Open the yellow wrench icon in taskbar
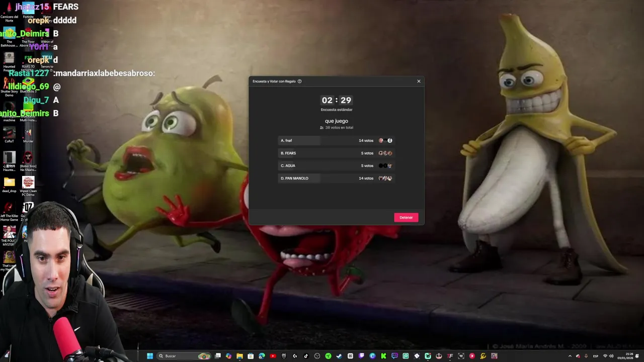The image size is (644, 362). coord(483,356)
